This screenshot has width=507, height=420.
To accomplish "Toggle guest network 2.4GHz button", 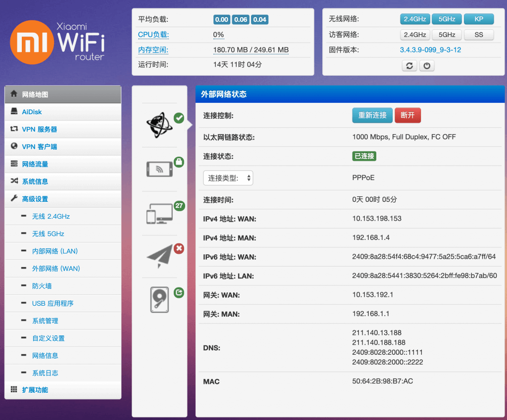I will pos(415,35).
